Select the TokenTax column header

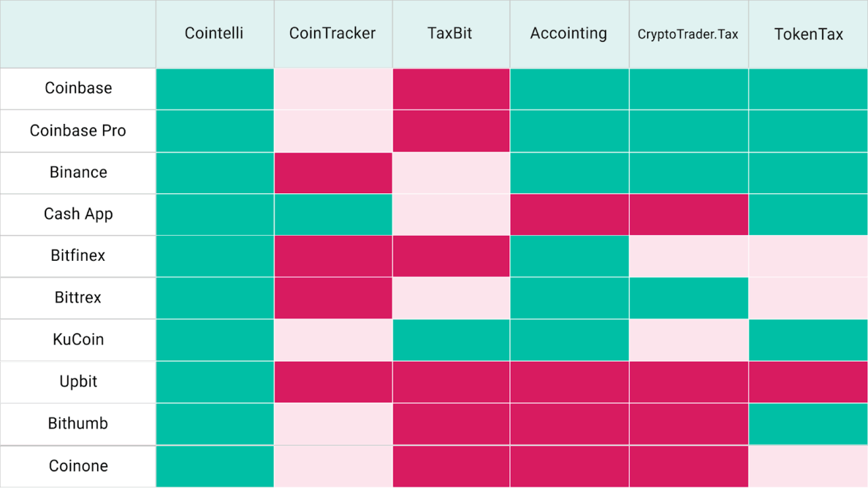808,34
